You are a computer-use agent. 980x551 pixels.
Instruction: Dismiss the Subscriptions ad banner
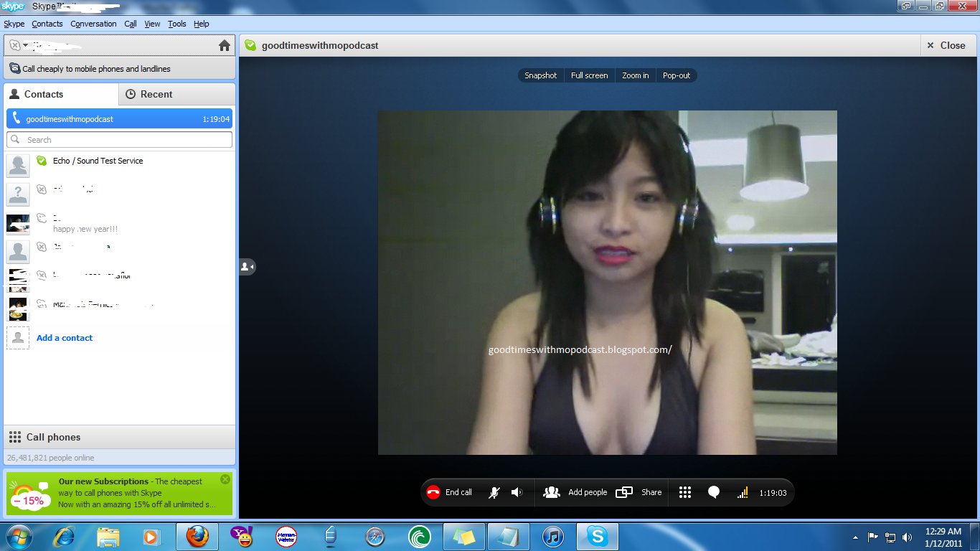tap(225, 479)
